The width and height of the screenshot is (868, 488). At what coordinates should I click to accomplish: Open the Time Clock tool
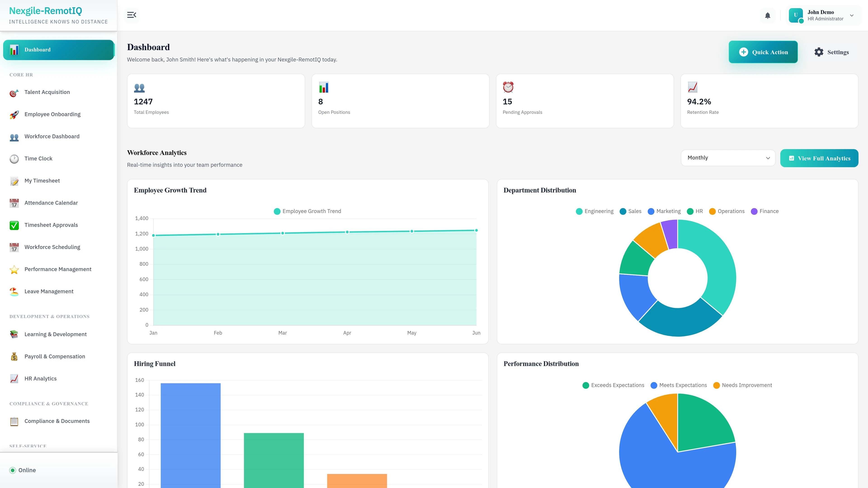click(x=38, y=158)
